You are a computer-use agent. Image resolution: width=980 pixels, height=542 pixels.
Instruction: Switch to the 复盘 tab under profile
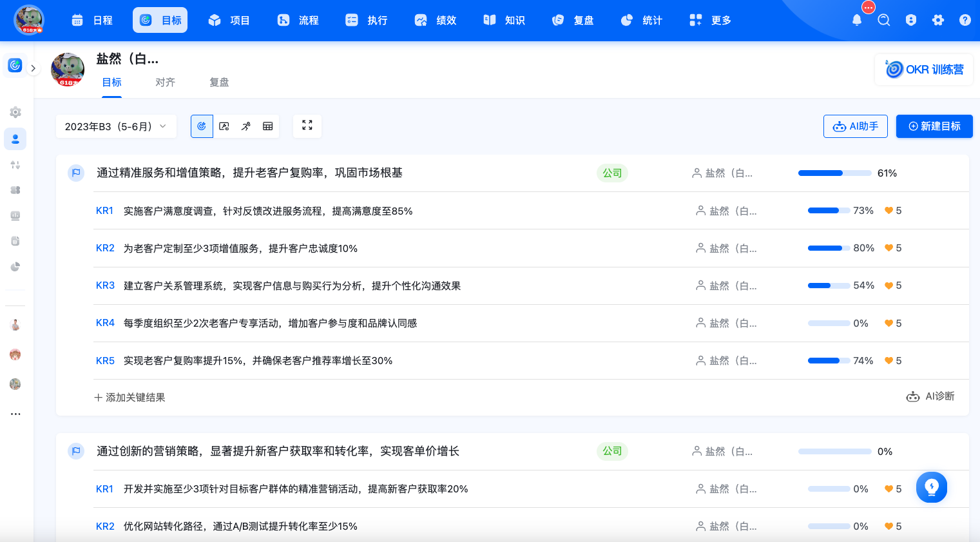219,82
